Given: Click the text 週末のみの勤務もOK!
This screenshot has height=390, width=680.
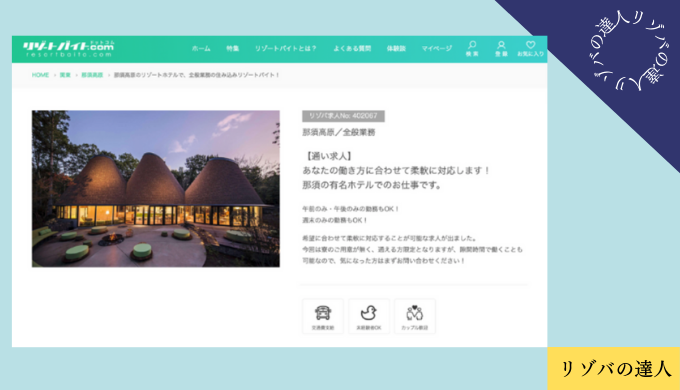Looking at the screenshot, I should [335, 220].
